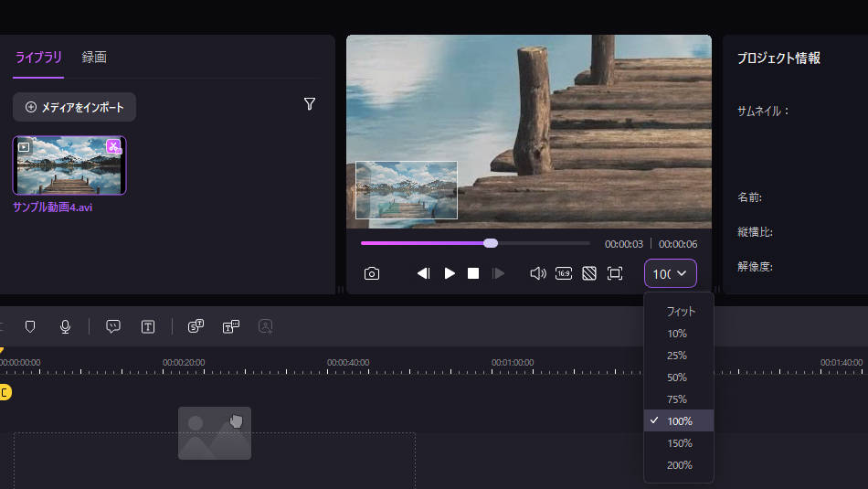The image size is (868, 489).
Task: Select 75% zoom option
Action: (x=679, y=399)
